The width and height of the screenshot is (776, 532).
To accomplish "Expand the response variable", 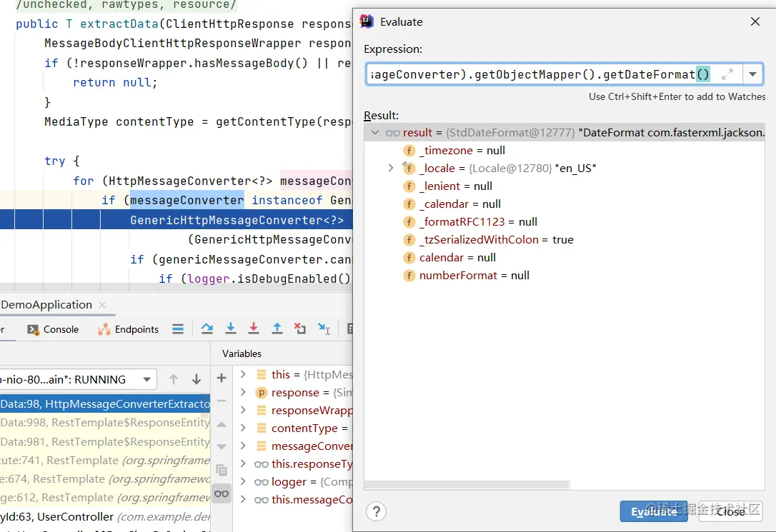I will pos(242,392).
